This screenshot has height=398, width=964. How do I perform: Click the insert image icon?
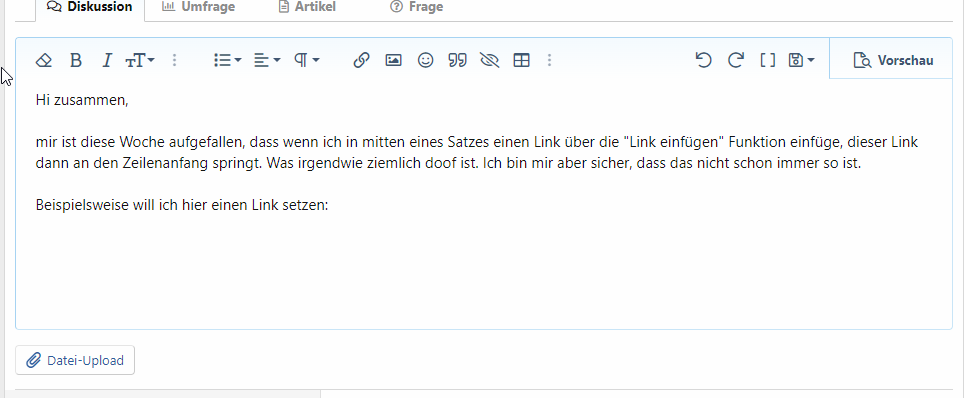click(393, 60)
